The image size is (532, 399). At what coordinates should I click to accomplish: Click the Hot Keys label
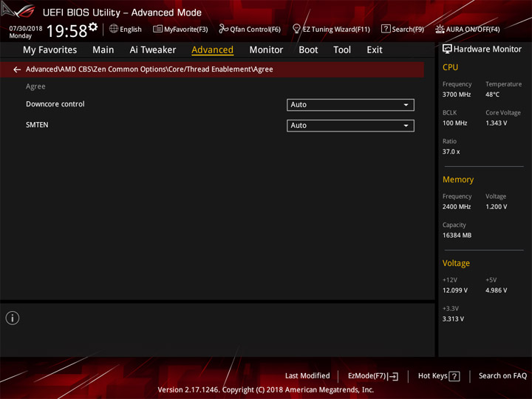tap(432, 375)
